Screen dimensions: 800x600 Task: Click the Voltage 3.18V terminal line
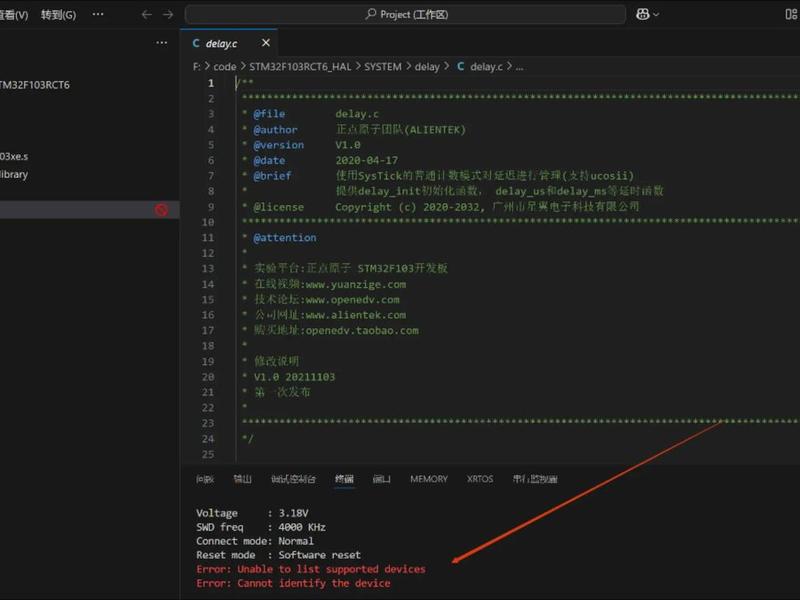pos(252,513)
